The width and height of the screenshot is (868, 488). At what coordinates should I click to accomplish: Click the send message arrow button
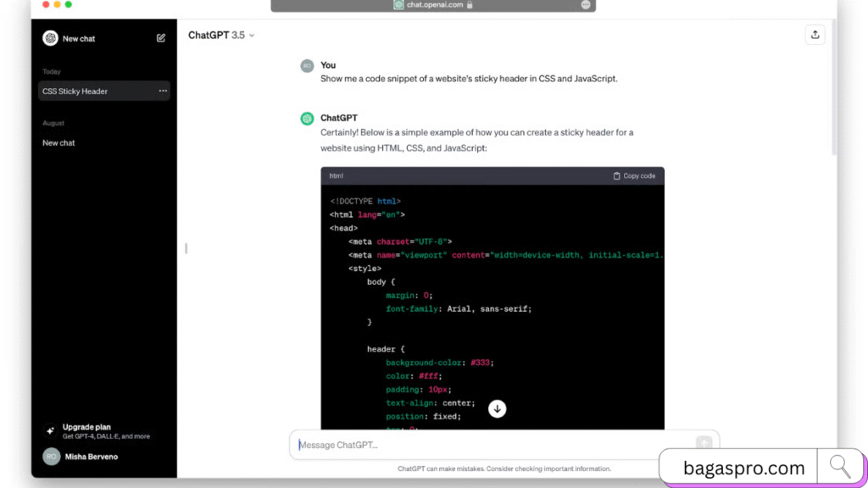click(704, 443)
